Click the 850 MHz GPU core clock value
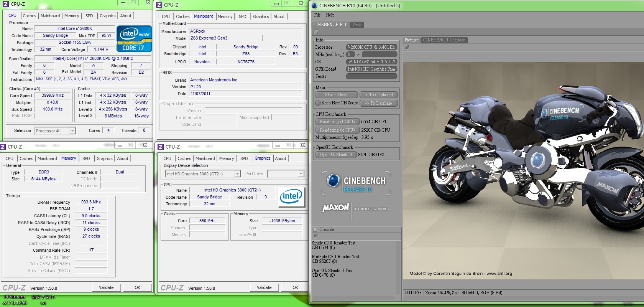This screenshot has width=644, height=307. pyautogui.click(x=207, y=221)
